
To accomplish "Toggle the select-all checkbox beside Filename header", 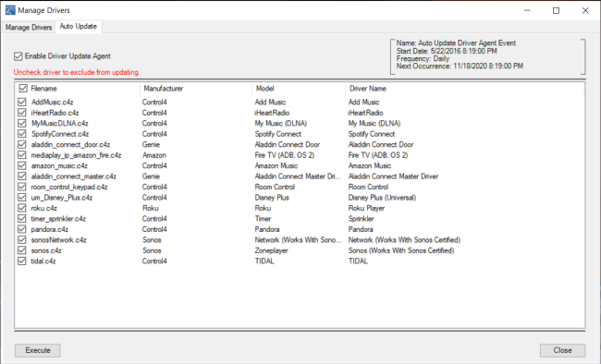I will (x=23, y=89).
